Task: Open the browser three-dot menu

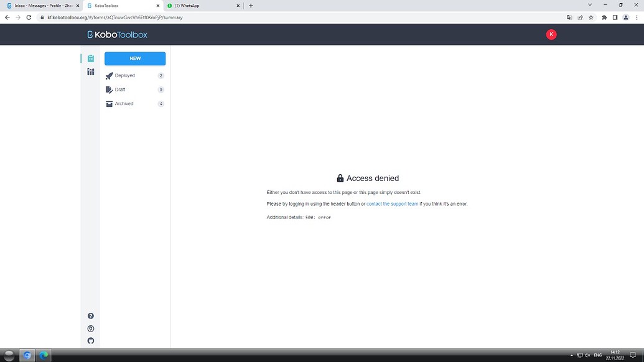Action: click(x=637, y=17)
